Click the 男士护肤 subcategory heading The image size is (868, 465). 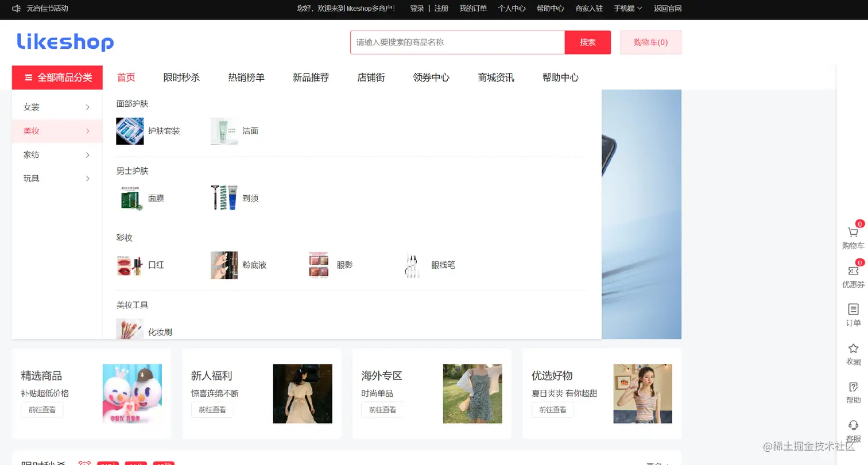(133, 171)
